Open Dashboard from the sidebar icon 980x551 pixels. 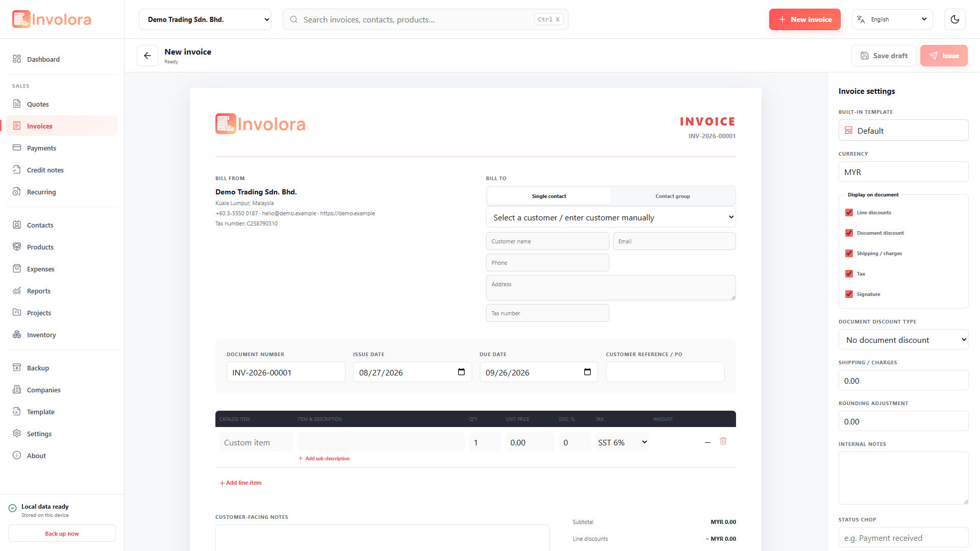[17, 59]
